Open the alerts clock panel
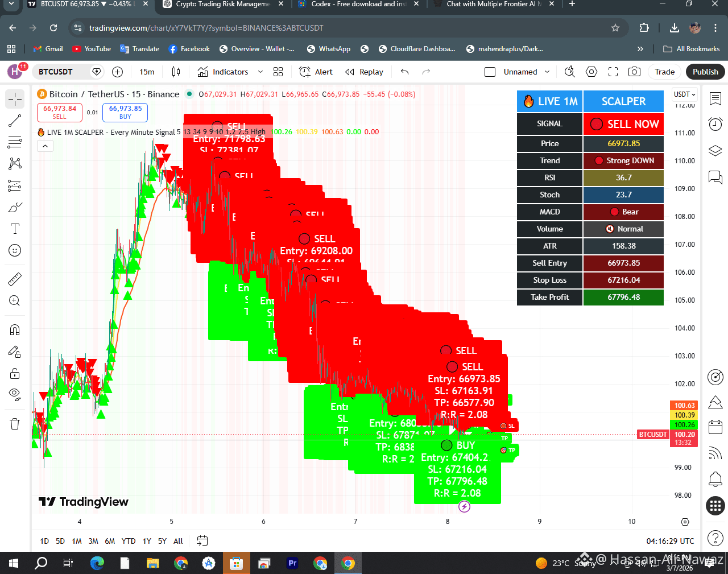The width and height of the screenshot is (728, 574). click(715, 124)
